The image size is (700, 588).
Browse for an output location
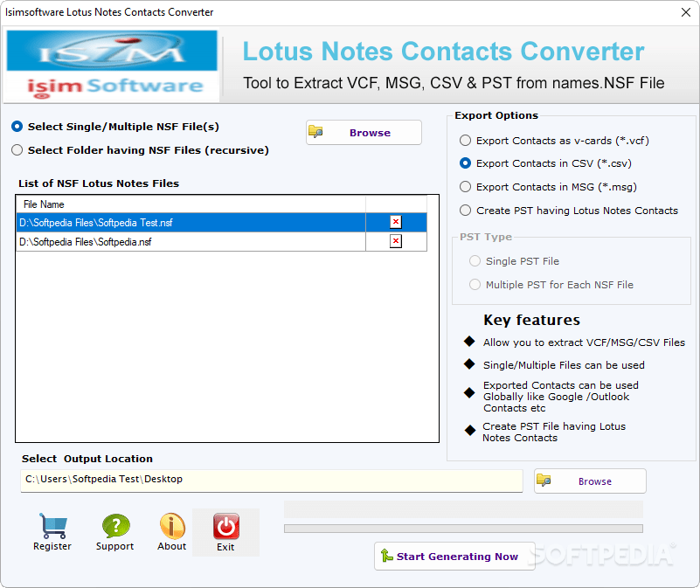coord(590,481)
